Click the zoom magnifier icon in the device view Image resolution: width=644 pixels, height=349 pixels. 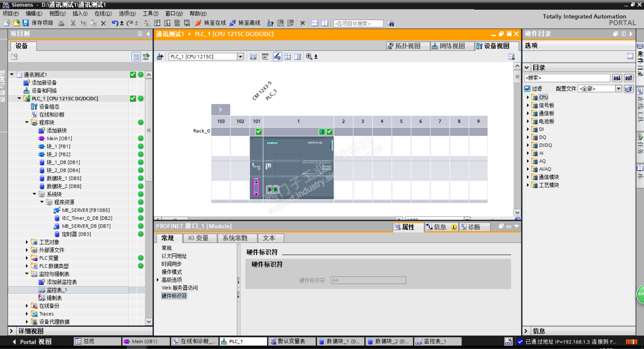tap(309, 56)
